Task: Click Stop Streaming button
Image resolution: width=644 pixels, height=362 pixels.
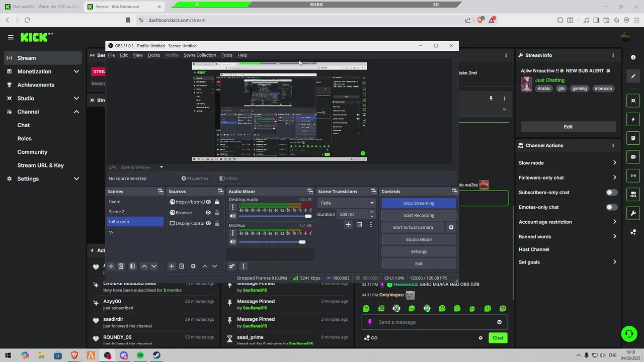Action: pos(419,203)
